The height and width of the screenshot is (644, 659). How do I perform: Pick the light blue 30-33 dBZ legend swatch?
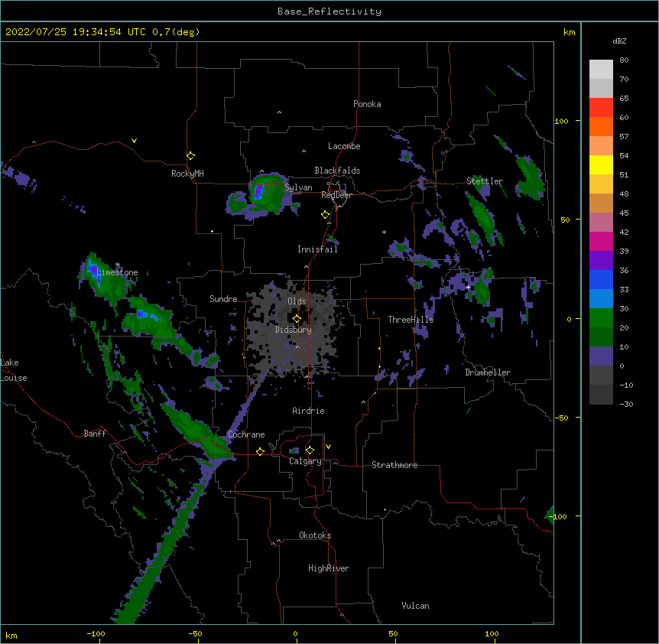(601, 299)
